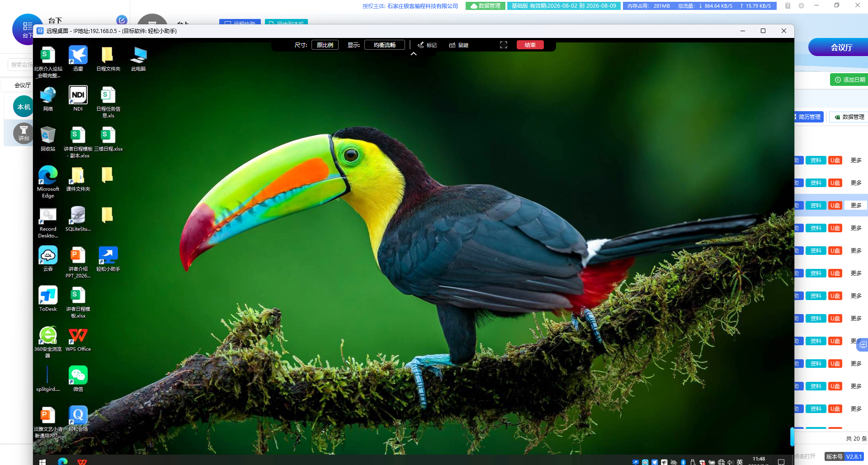Focus the 搜索会场 search field
The height and width of the screenshot is (465, 868).
coord(20,65)
